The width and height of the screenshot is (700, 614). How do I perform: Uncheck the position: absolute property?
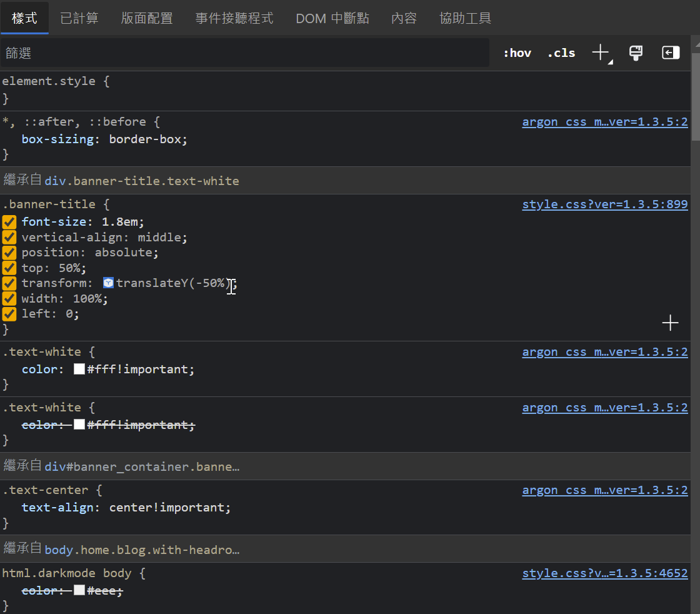pyautogui.click(x=9, y=252)
